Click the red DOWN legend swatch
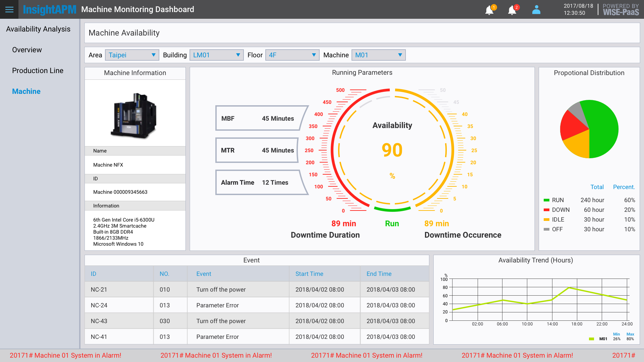Image resolution: width=644 pixels, height=362 pixels. coord(546,210)
